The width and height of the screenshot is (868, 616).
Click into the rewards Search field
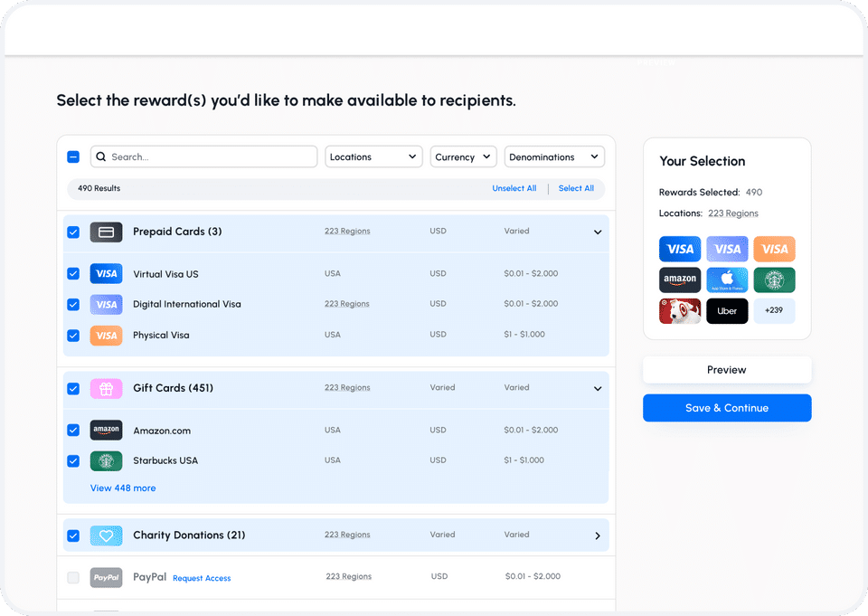click(x=212, y=156)
